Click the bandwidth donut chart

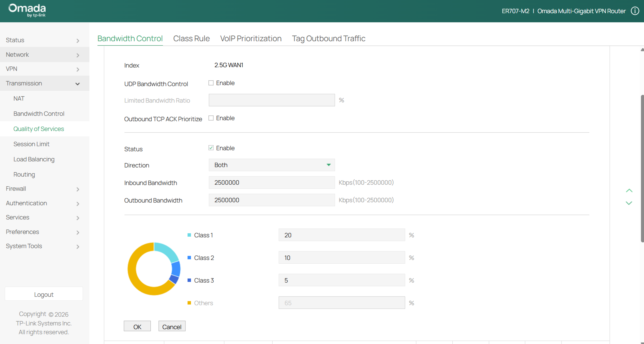point(154,269)
